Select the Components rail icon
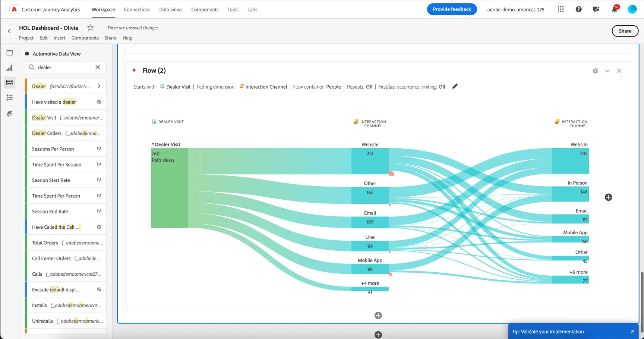 (10, 83)
